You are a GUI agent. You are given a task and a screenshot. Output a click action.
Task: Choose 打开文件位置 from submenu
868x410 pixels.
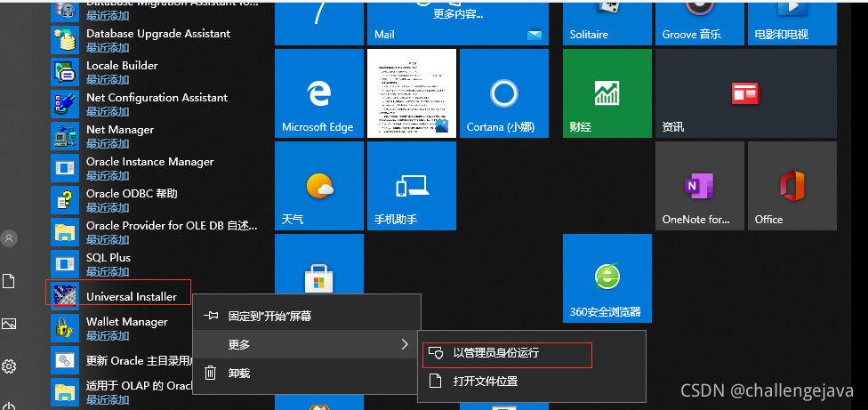(532, 382)
